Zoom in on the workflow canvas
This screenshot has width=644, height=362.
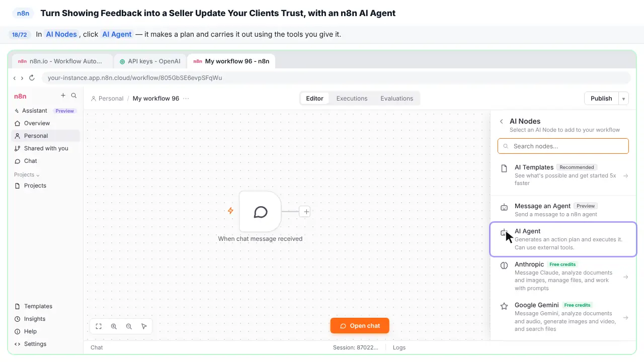point(114,326)
